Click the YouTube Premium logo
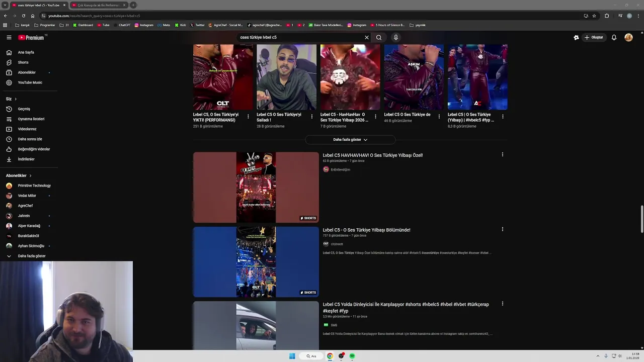Screen dimensions: 644x362 [x=31, y=37]
